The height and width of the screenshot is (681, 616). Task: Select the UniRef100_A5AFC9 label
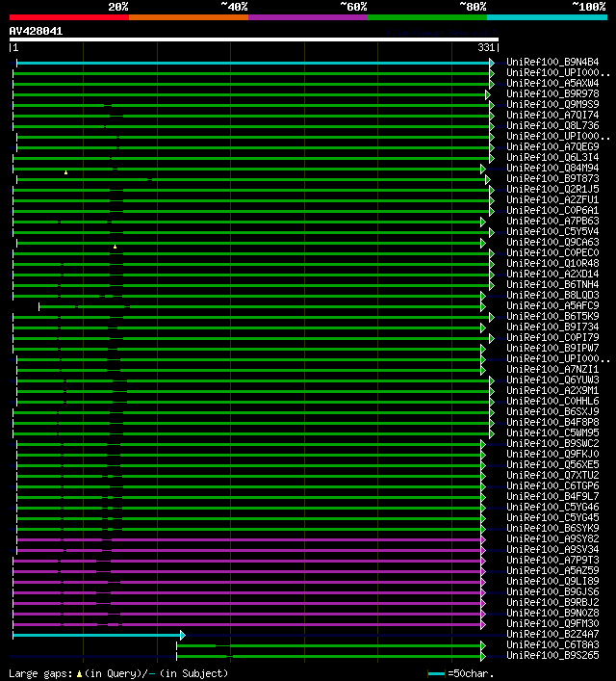(552, 305)
